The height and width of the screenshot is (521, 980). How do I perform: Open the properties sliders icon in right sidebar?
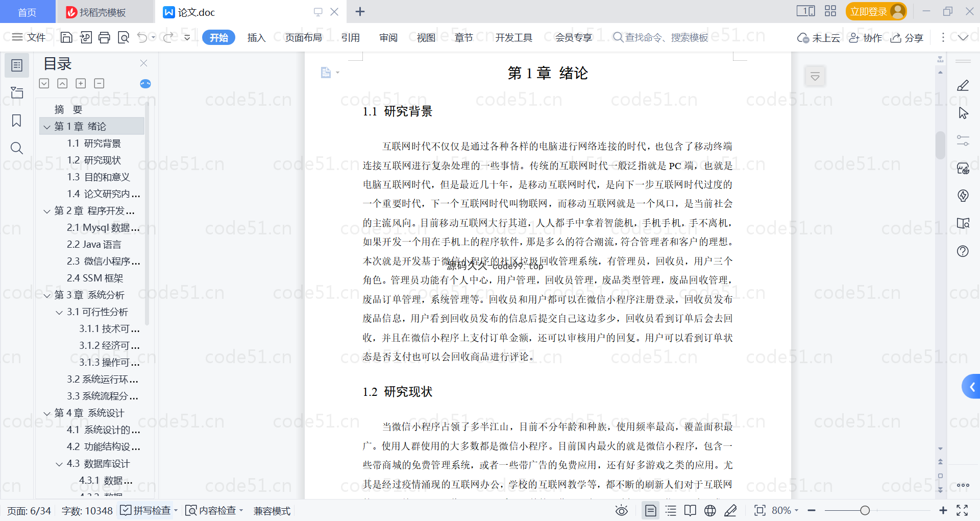tap(963, 140)
